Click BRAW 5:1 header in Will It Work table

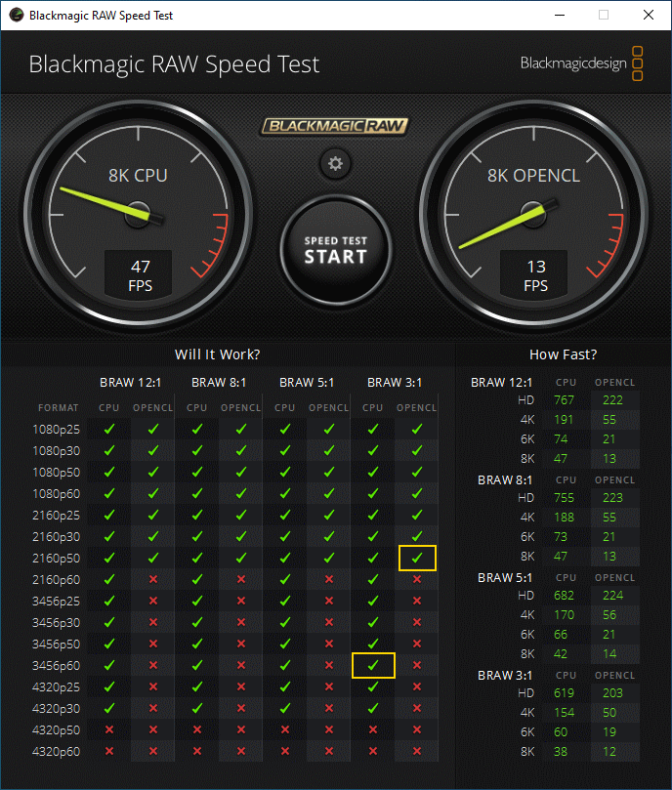pos(307,383)
